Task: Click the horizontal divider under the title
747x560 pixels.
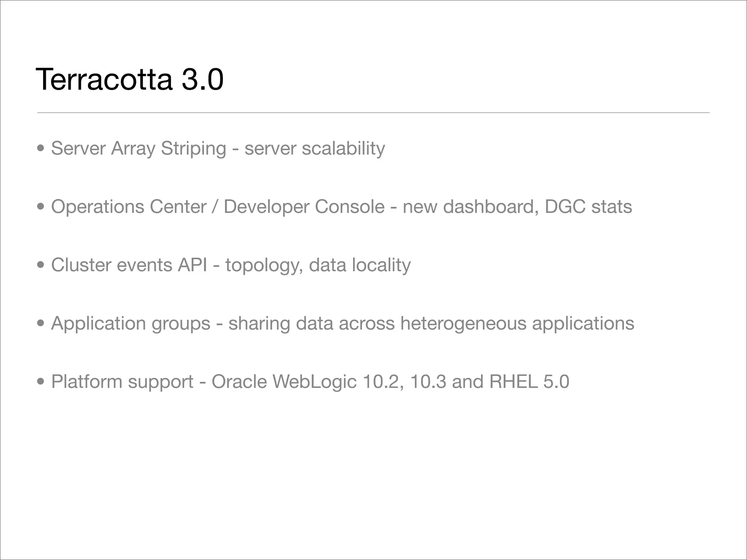Action: pos(373,113)
